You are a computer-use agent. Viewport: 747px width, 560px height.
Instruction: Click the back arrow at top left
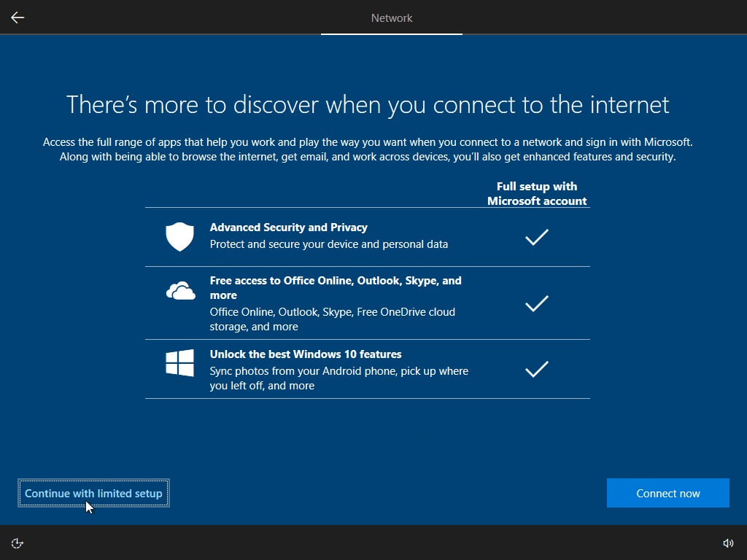(x=17, y=17)
